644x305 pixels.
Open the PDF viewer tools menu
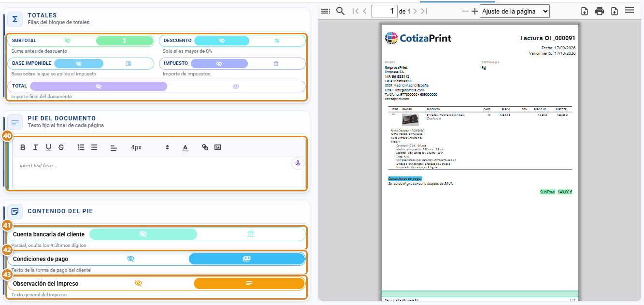(630, 10)
